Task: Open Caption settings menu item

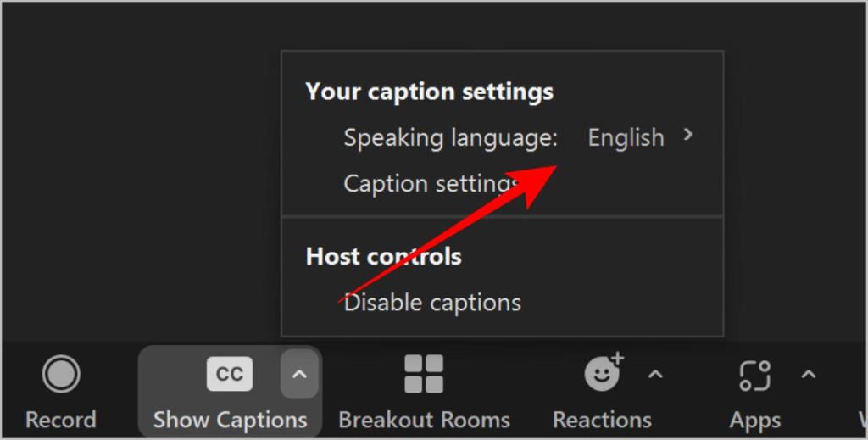Action: point(503,183)
